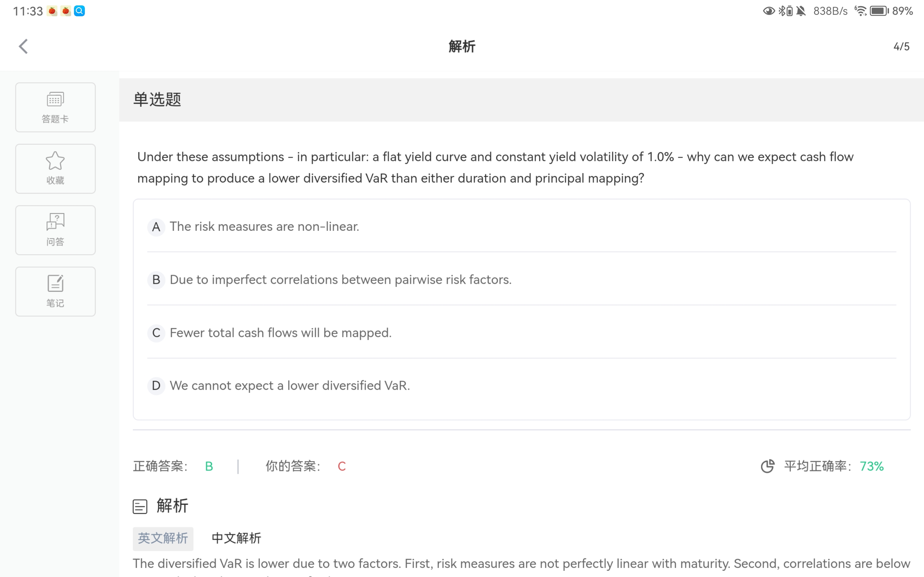The image size is (924, 577).
Task: Open the answer card (答题卡) panel
Action: click(55, 107)
